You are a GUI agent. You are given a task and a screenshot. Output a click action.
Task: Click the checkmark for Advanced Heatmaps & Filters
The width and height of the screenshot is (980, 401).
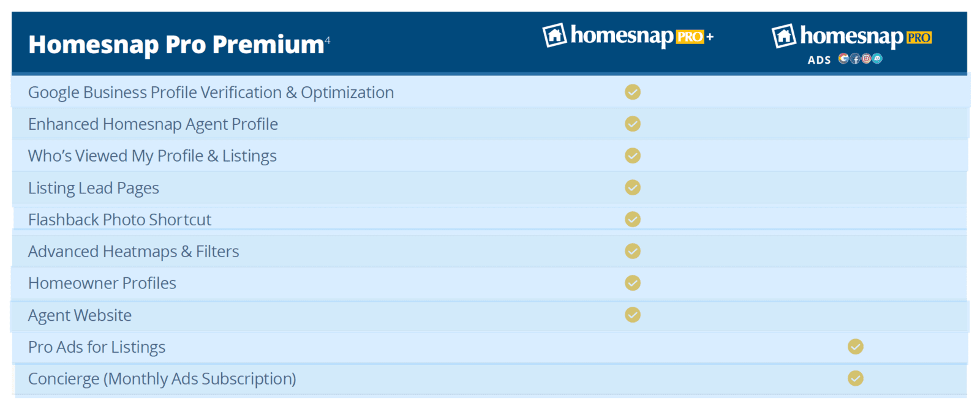(633, 251)
